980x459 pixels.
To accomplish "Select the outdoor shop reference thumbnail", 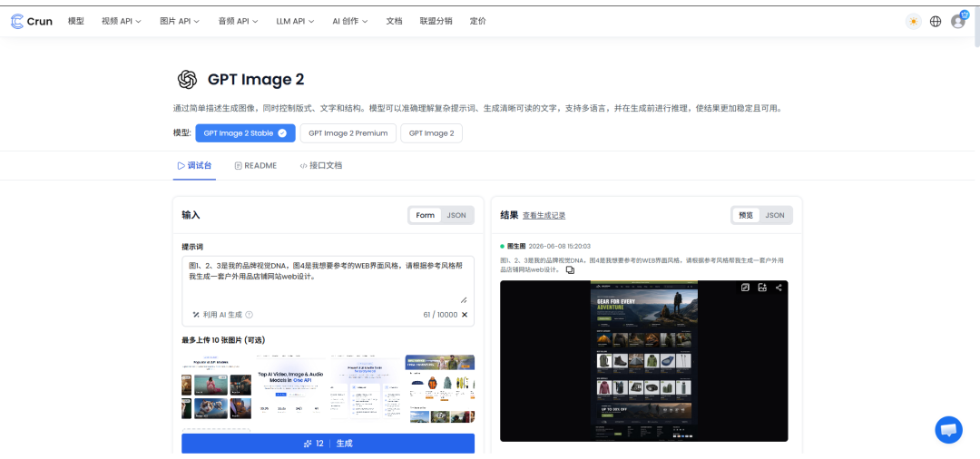I will click(440, 388).
